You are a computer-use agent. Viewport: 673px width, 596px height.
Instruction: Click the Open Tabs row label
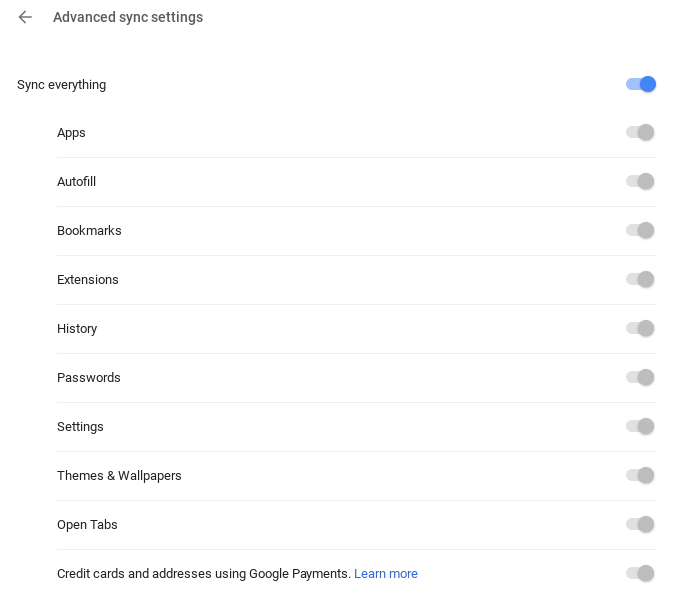[x=87, y=525]
